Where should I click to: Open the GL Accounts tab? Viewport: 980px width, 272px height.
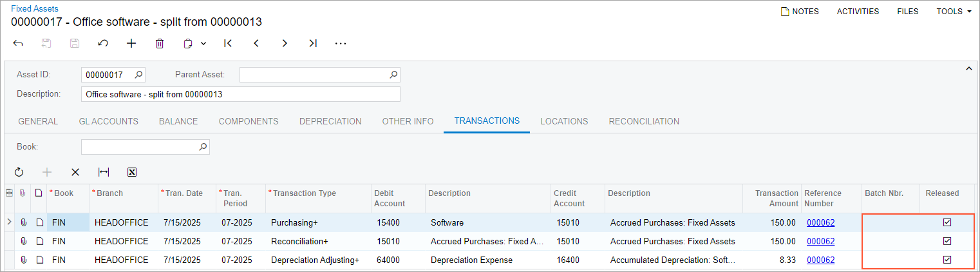click(x=108, y=121)
